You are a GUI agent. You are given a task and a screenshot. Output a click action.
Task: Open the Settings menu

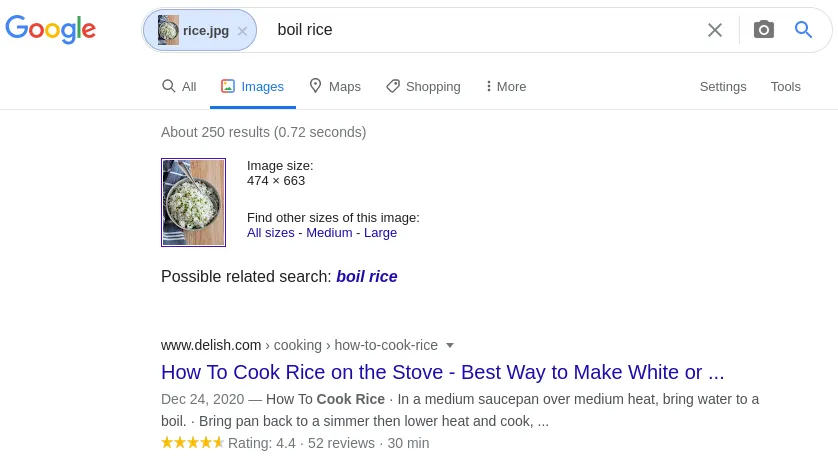coord(723,87)
